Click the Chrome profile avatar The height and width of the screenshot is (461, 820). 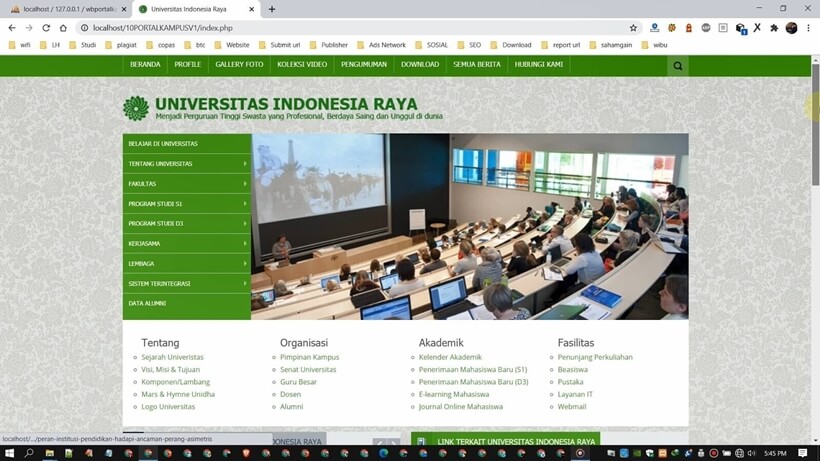coord(791,28)
